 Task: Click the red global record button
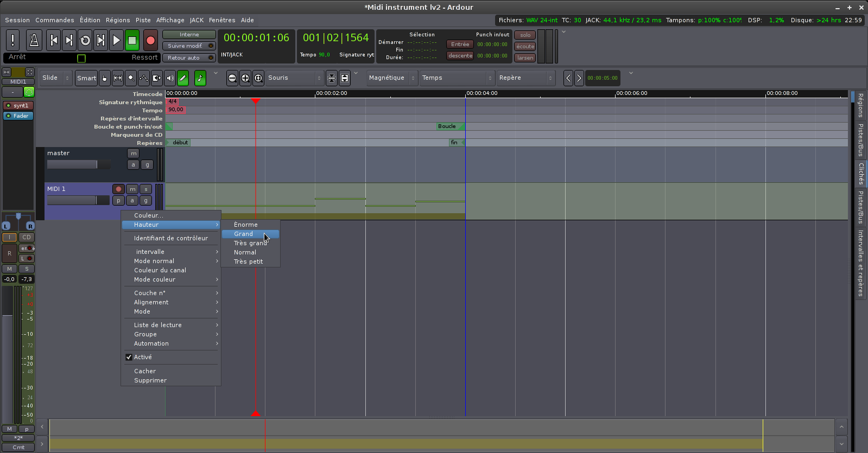[150, 40]
